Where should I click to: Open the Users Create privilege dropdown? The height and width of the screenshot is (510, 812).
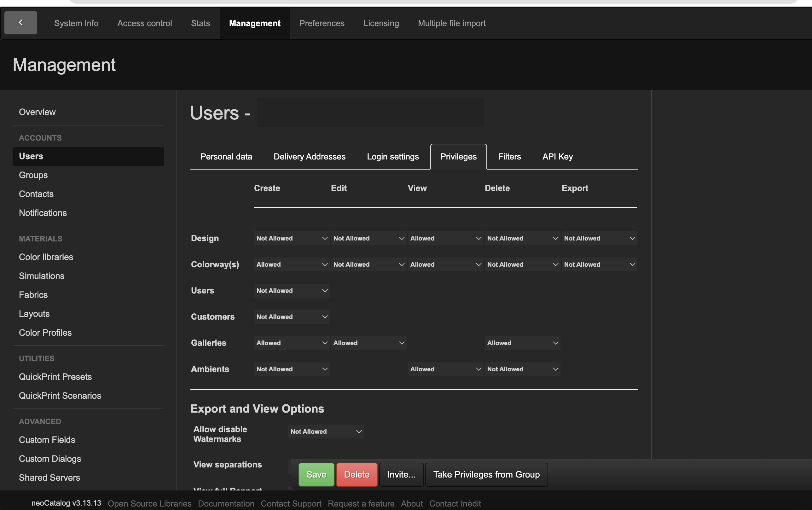pyautogui.click(x=291, y=290)
